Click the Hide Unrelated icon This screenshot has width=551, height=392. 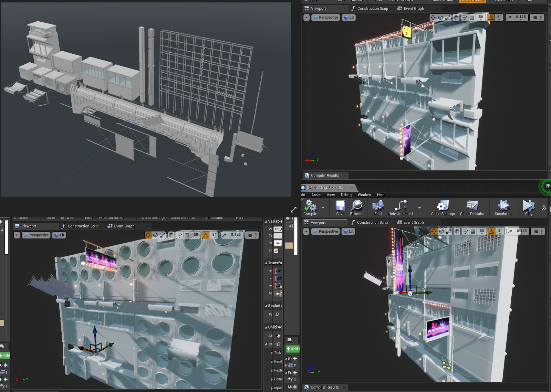pyautogui.click(x=400, y=206)
